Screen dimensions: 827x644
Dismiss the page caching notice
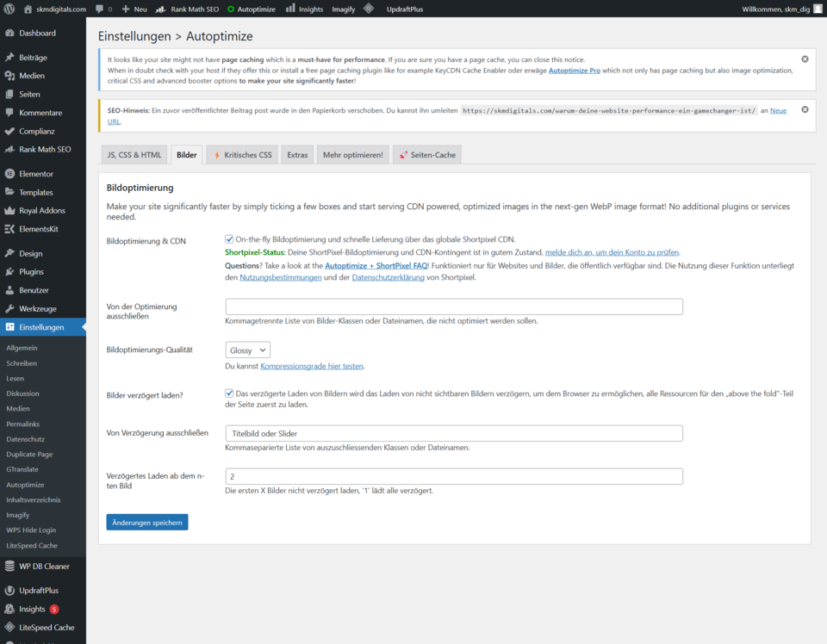(805, 59)
